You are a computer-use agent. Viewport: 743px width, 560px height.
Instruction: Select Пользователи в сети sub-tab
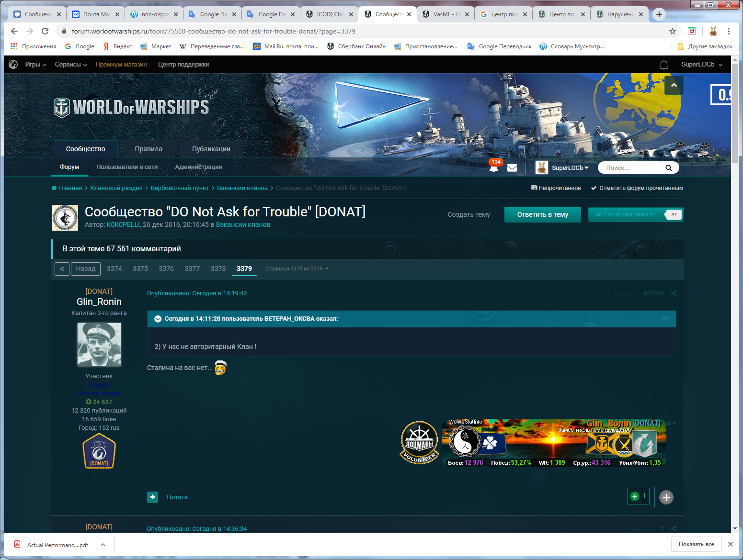tap(127, 167)
